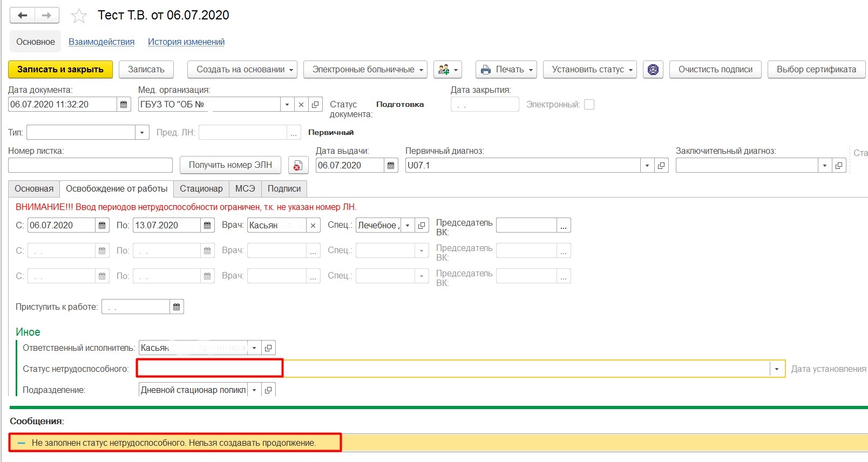The width and height of the screenshot is (868, 462).
Task: Switch to the Стационар tab
Action: 201,189
